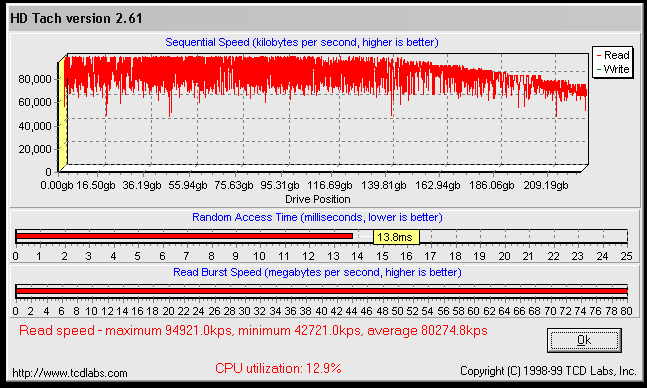Screen dimensions: 647x388
Task: Click the 80,000 y-axis label
Action: (35, 79)
